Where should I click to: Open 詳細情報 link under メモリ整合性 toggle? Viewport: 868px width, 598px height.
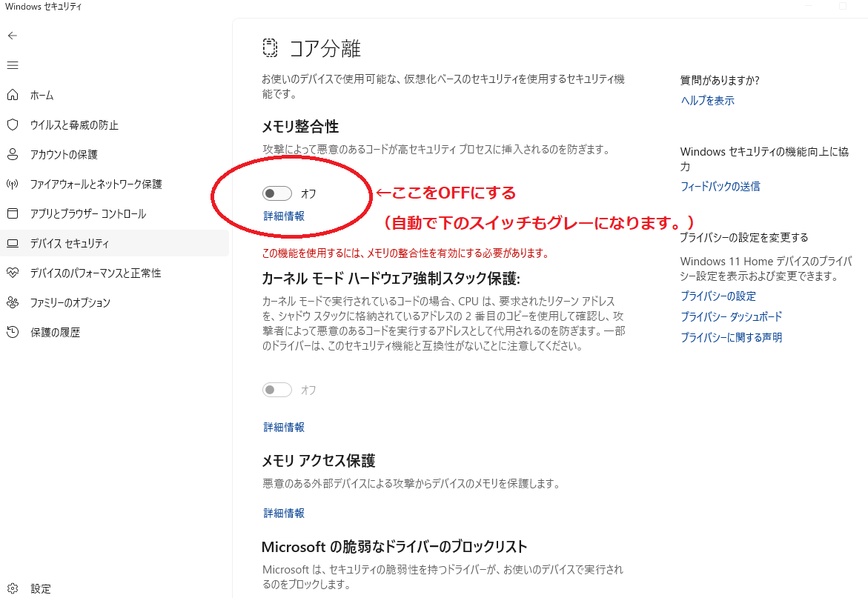pos(284,216)
